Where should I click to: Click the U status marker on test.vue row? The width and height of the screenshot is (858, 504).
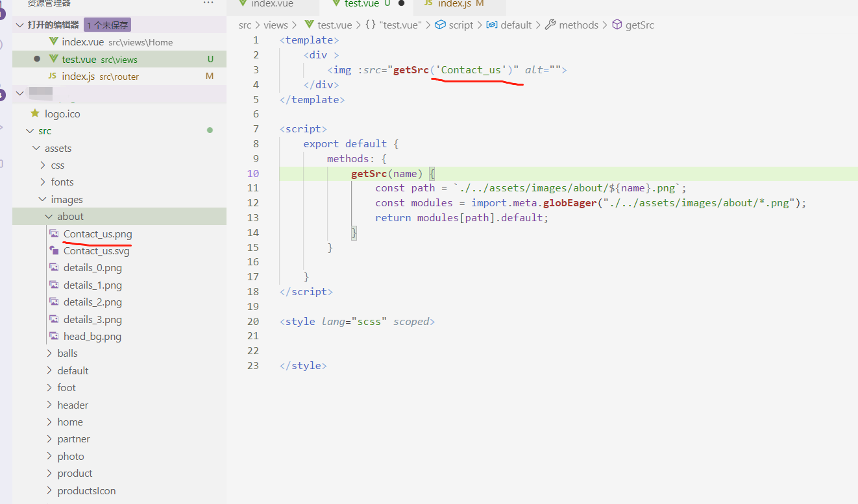coord(210,59)
